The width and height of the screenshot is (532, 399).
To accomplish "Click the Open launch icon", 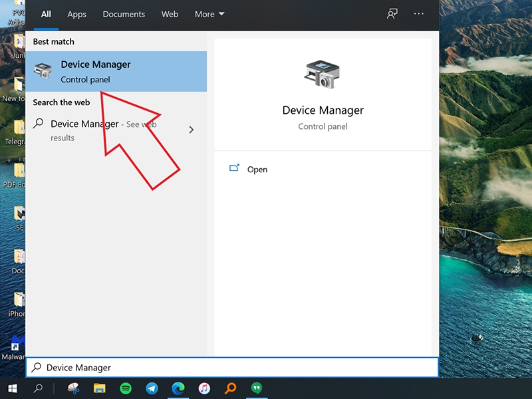I will [234, 168].
